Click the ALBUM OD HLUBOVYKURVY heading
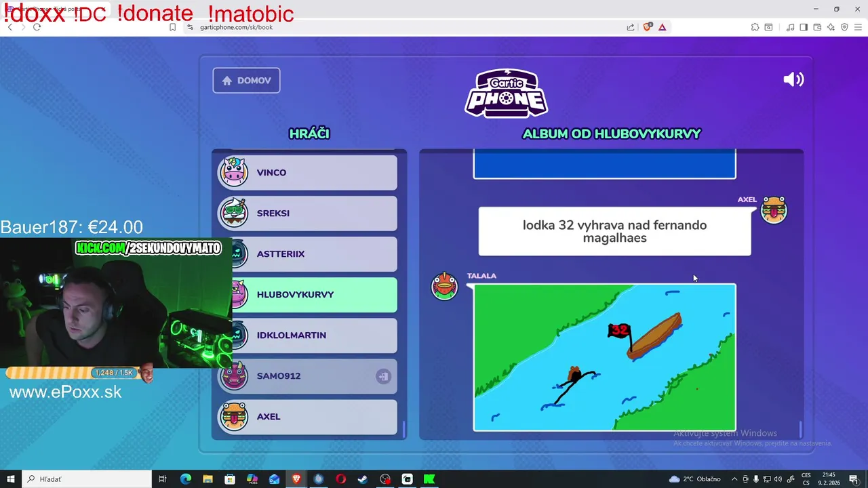This screenshot has height=488, width=868. [611, 134]
